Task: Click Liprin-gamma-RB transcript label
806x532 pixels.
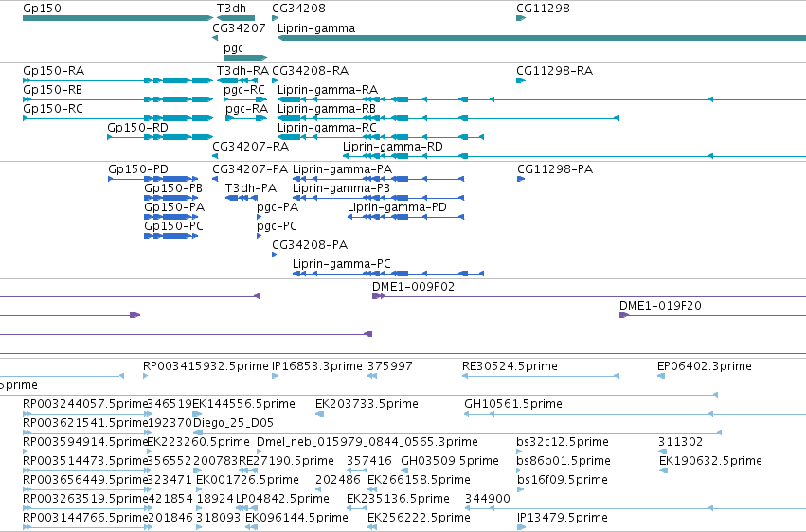Action: click(x=327, y=108)
